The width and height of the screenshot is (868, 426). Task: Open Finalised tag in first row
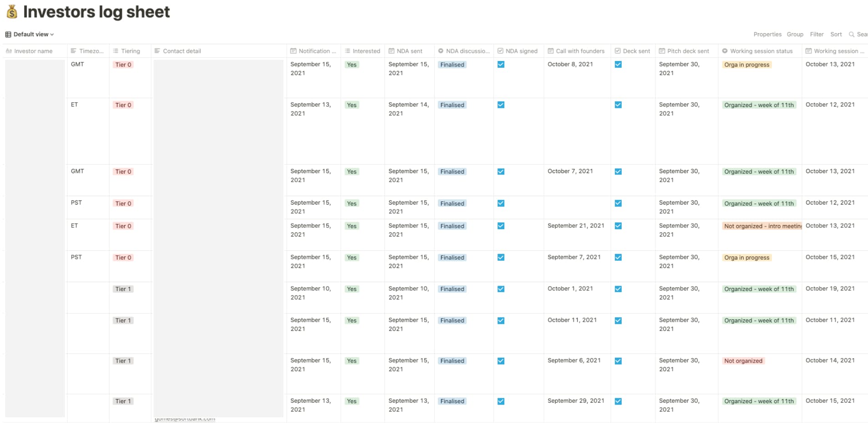click(x=452, y=65)
